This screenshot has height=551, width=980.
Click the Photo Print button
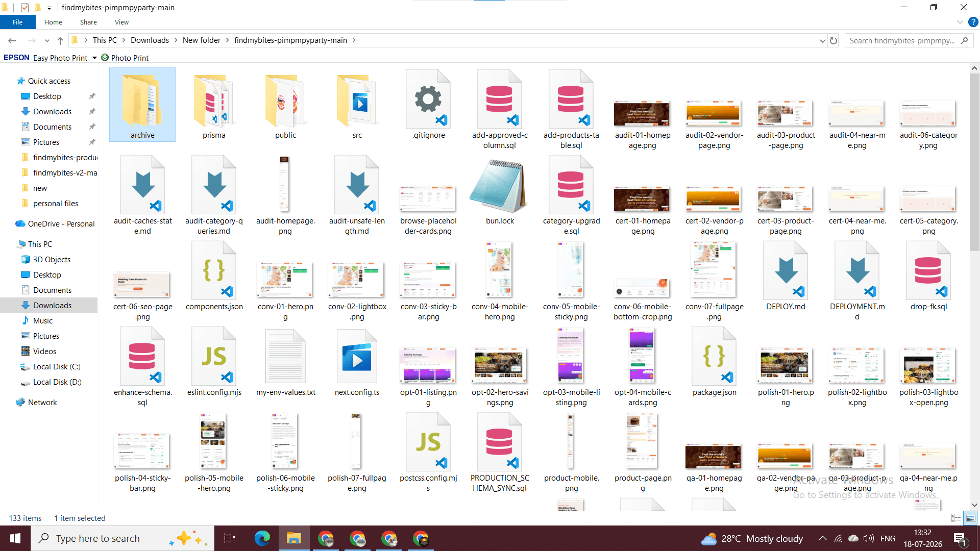(x=125, y=58)
